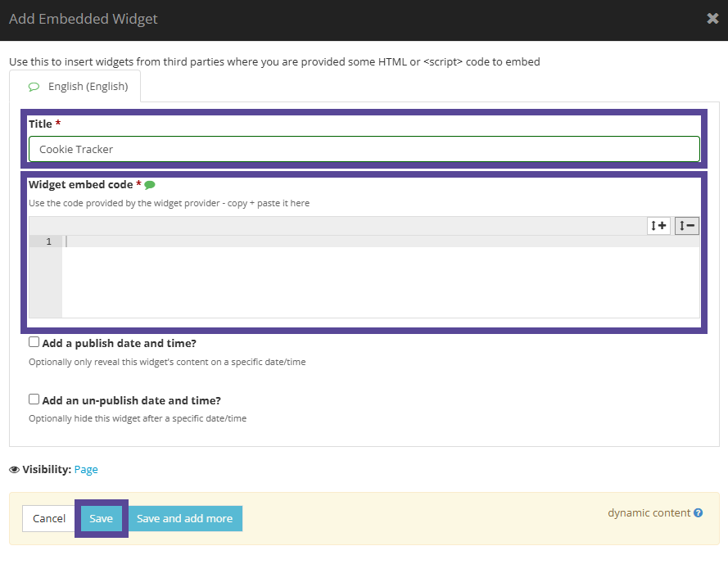This screenshot has width=728, height=564.
Task: Click the Save button
Action: tap(101, 518)
